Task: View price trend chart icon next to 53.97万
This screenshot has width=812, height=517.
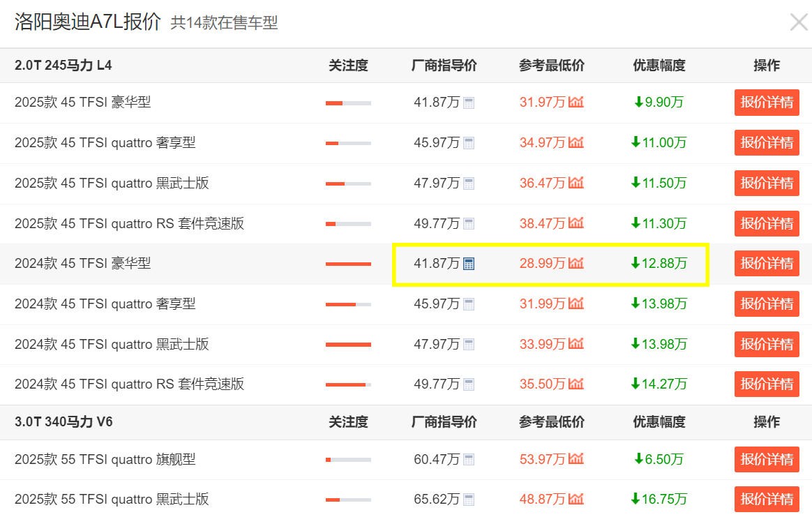Action: (576, 459)
